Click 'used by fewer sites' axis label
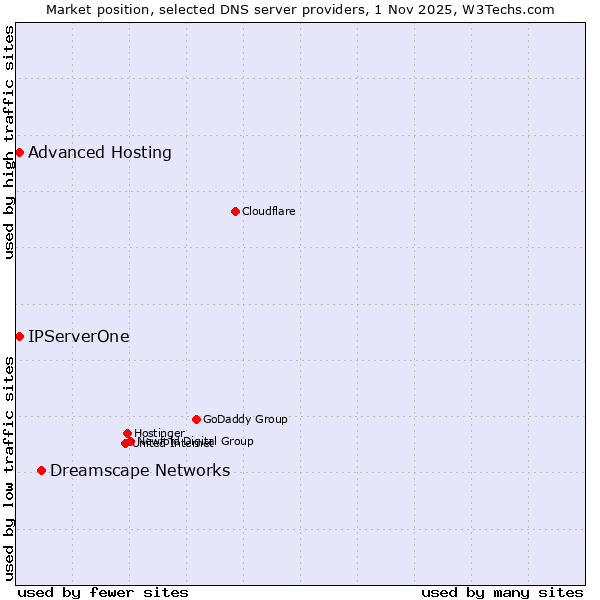Viewport: 600px width, 600px height. (103, 592)
